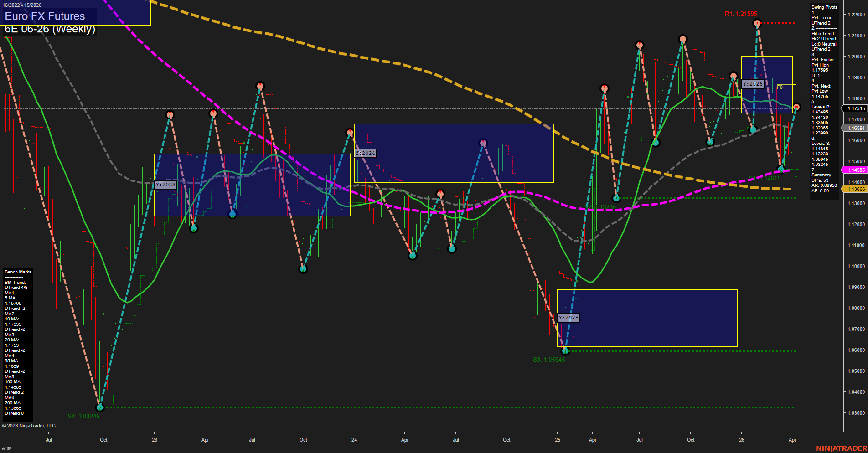Select the S3 pivot marker at 1.05945
Viewport: 868px width, 453px height.
pos(565,351)
